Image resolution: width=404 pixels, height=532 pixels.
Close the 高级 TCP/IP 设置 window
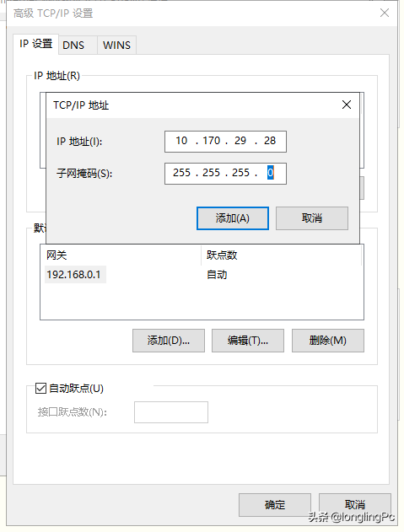click(x=385, y=13)
